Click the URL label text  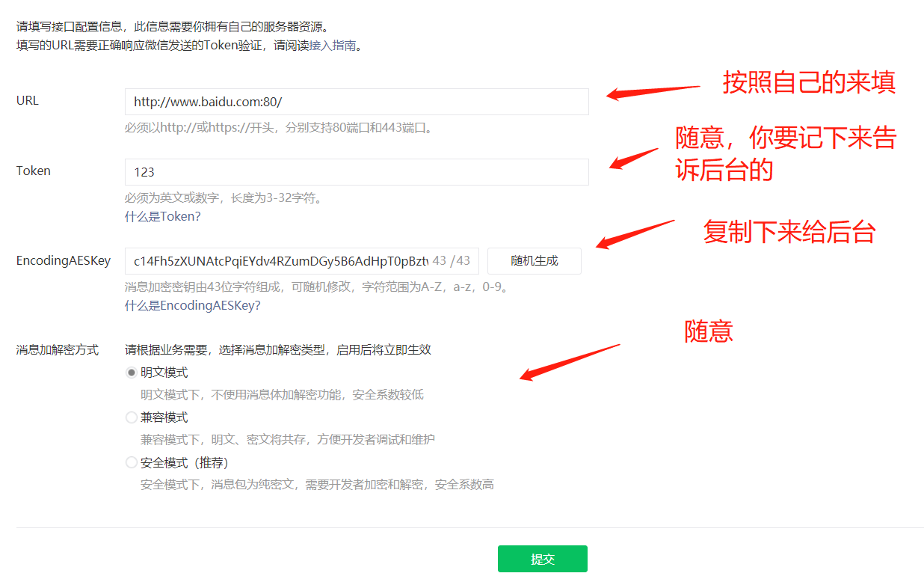pos(27,99)
